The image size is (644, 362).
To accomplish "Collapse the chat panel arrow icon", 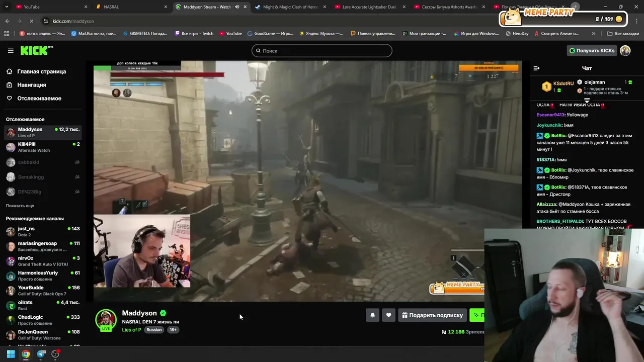I will click(536, 68).
